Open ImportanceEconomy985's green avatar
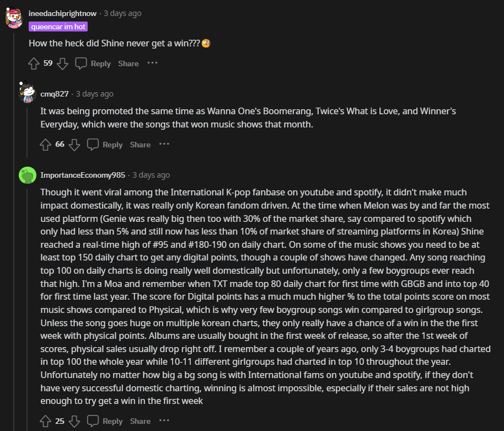504x431 pixels. pyautogui.click(x=27, y=175)
